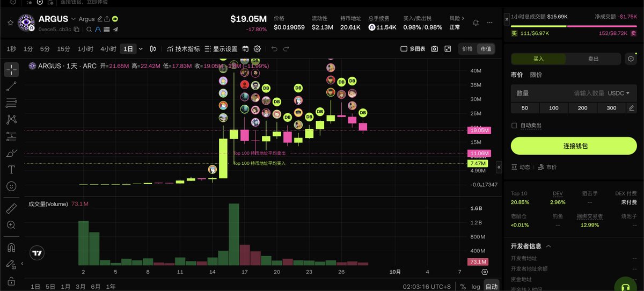The image size is (644, 291).
Task: Open the TradingView logo link
Action: (x=36, y=253)
